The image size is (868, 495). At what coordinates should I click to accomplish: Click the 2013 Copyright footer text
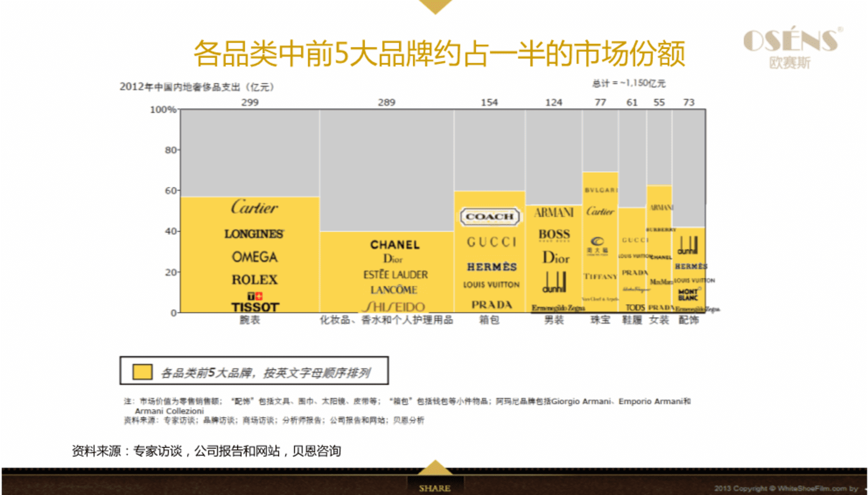786,488
